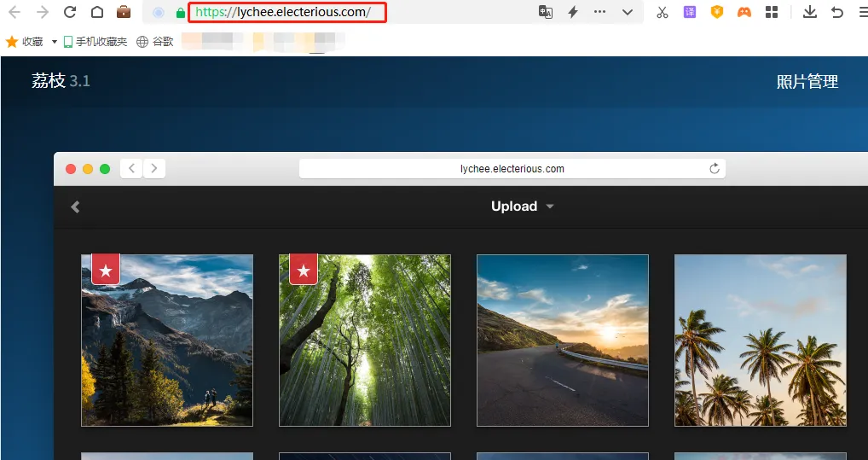Open the mountain landscape photo thumbnail
Image resolution: width=868 pixels, height=460 pixels.
(x=167, y=341)
